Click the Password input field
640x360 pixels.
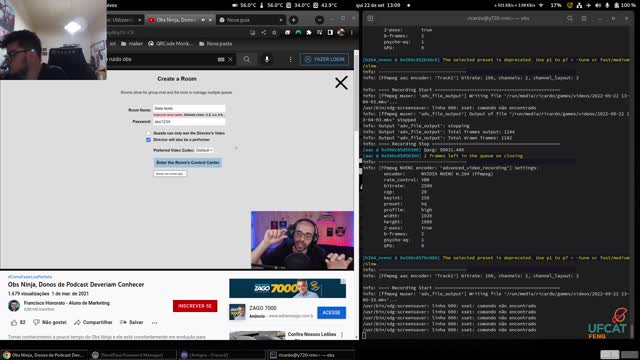click(x=189, y=122)
